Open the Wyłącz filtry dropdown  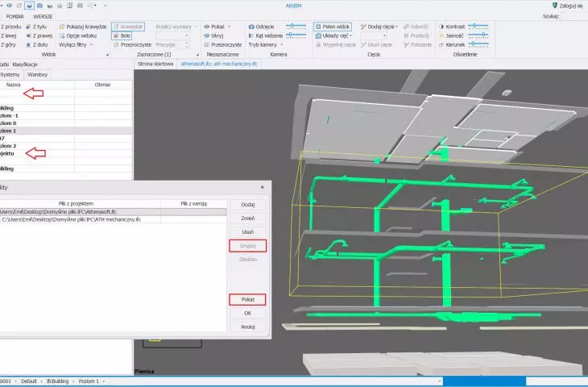coord(76,44)
